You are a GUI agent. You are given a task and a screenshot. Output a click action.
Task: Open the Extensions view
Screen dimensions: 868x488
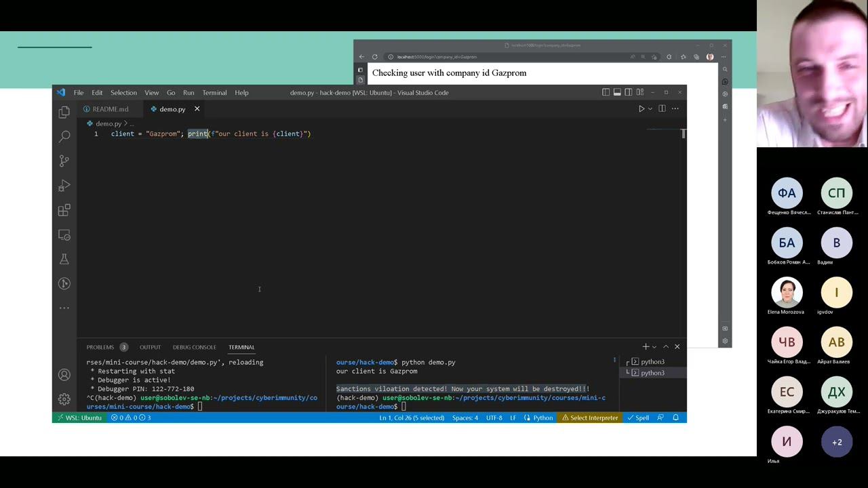point(64,210)
